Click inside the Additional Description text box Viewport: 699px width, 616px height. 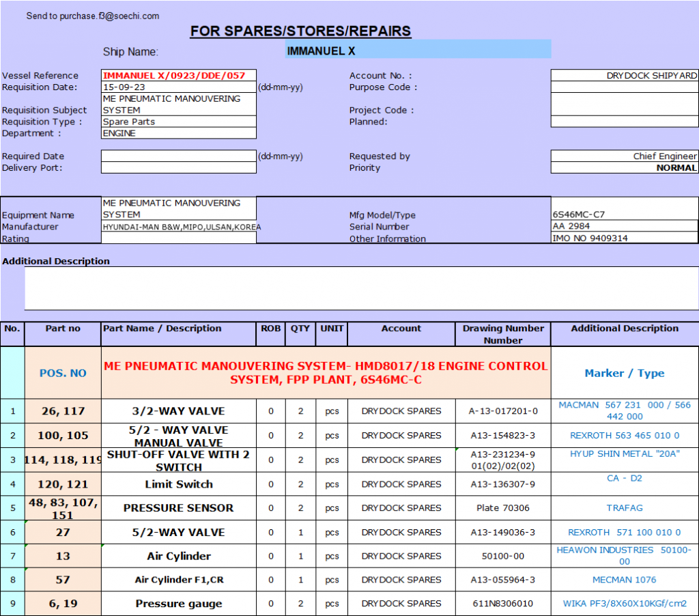point(361,288)
